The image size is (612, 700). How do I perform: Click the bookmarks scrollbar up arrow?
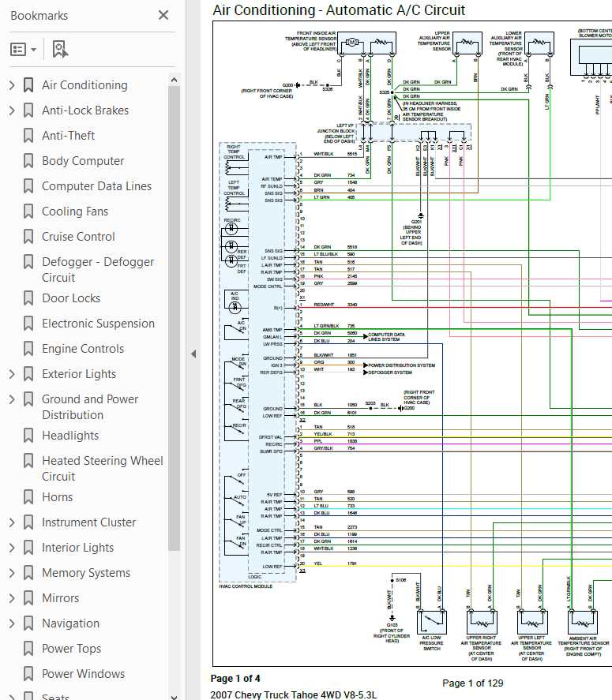pos(175,80)
